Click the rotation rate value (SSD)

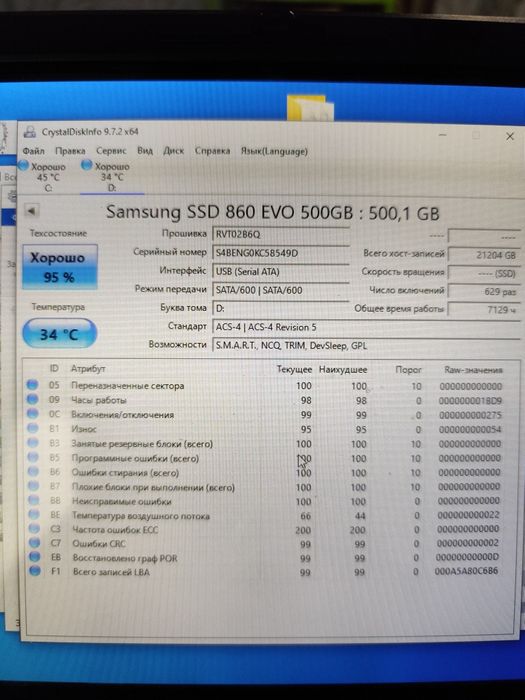483,273
